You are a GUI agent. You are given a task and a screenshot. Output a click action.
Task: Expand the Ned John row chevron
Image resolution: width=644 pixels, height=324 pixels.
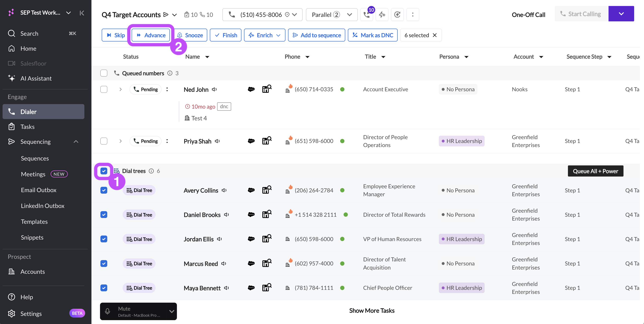[121, 89]
